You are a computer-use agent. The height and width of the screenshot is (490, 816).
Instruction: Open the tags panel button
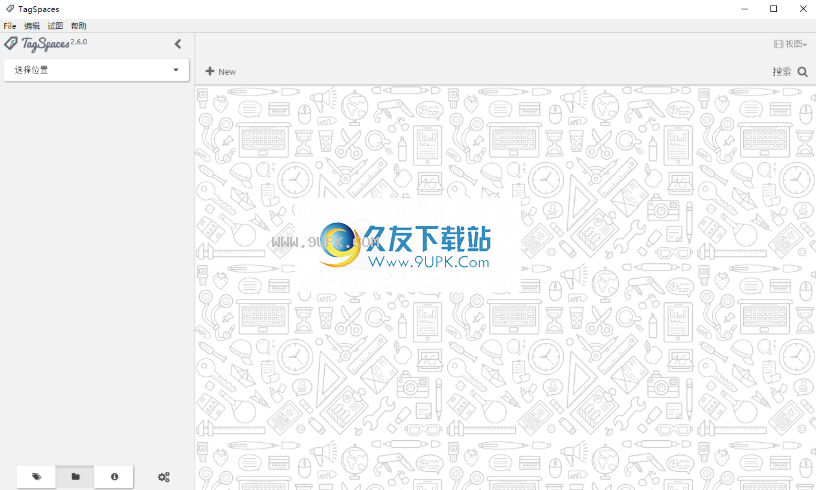click(x=36, y=476)
